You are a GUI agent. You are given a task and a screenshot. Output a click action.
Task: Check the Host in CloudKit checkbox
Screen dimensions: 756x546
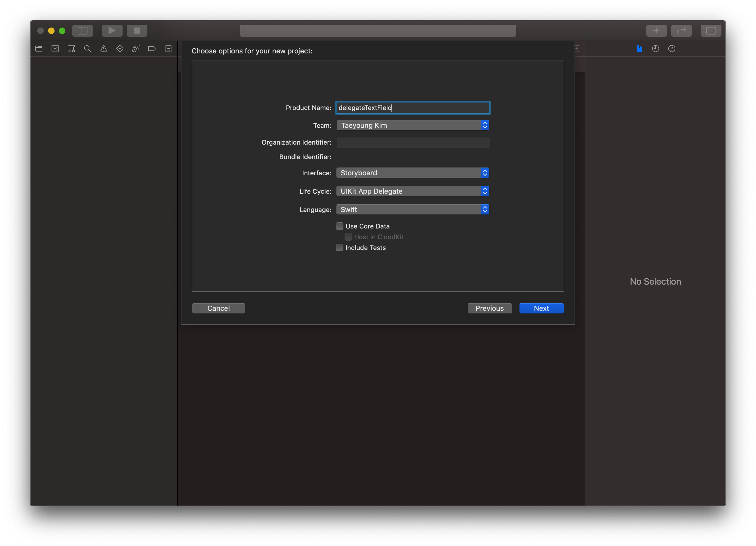pyautogui.click(x=348, y=237)
